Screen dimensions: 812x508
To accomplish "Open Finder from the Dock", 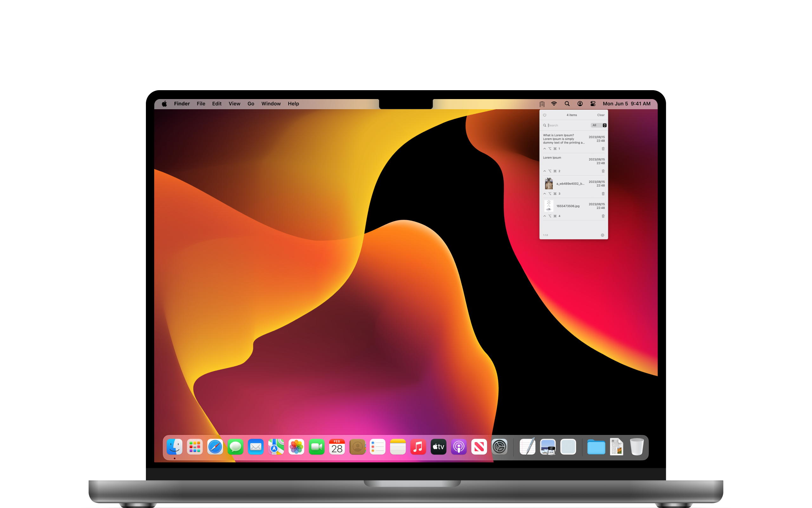I will click(x=174, y=447).
